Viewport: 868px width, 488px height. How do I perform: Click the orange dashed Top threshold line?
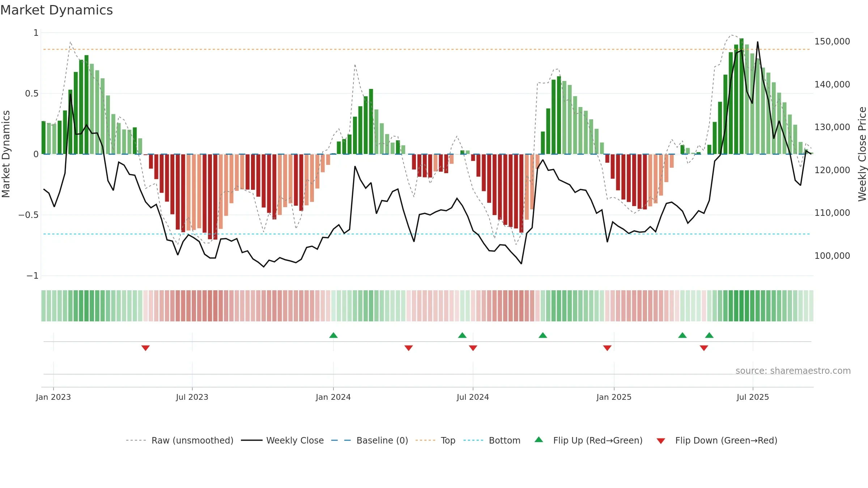click(x=427, y=49)
